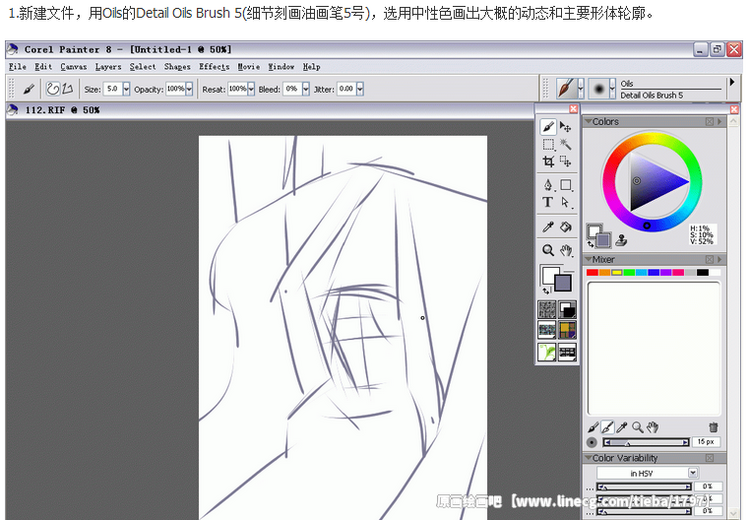Select the Magnifier tool in toolbox
Screen dimensions: 750x520
click(548, 250)
